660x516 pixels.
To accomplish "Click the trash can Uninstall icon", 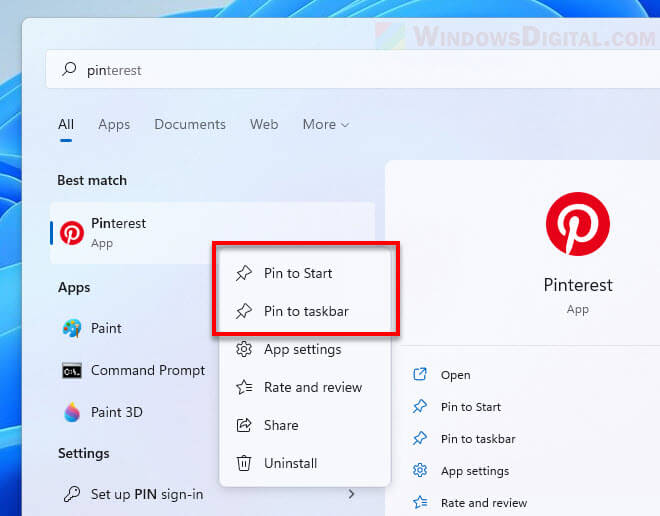I will coord(244,463).
